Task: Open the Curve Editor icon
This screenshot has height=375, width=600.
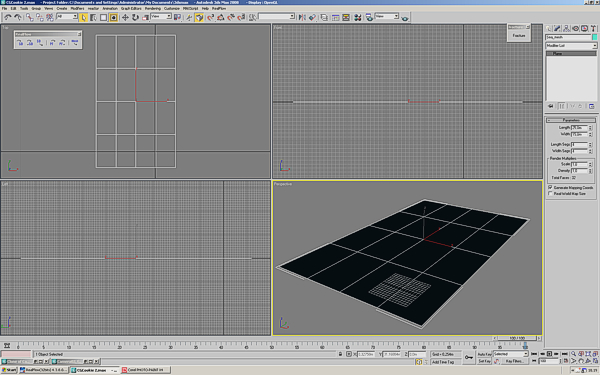Action: tap(336, 17)
